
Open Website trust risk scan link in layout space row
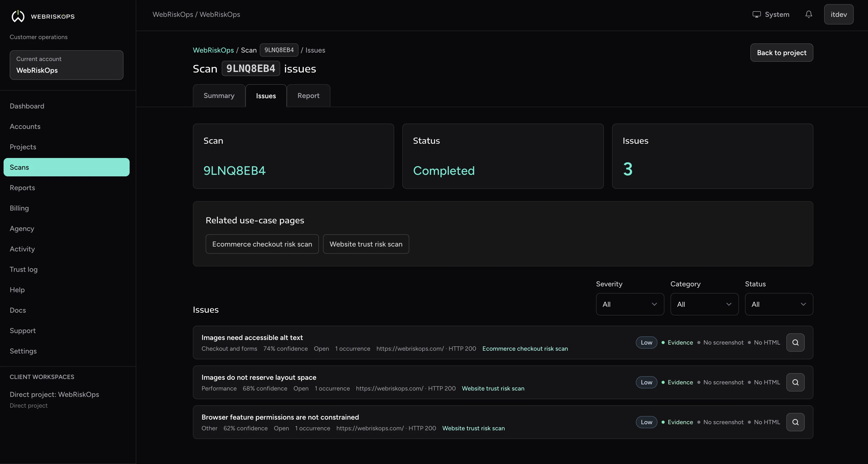[x=493, y=388]
